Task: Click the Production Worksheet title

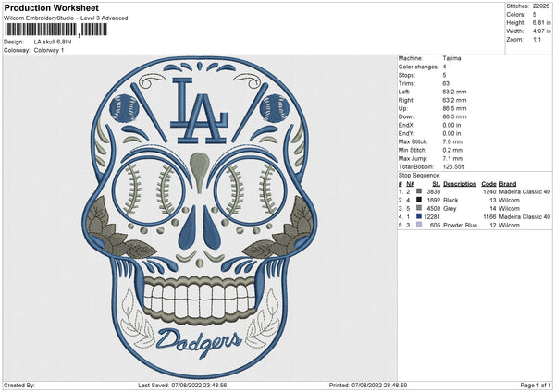Action: coord(49,7)
